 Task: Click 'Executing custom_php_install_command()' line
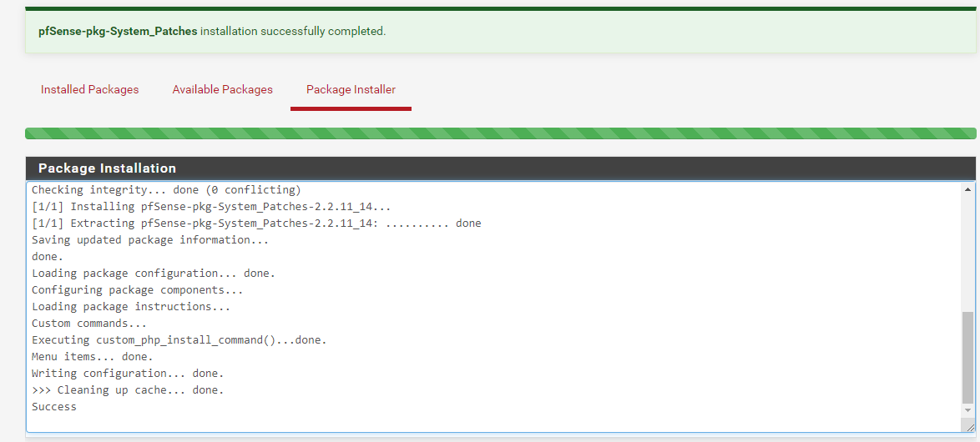click(x=179, y=340)
